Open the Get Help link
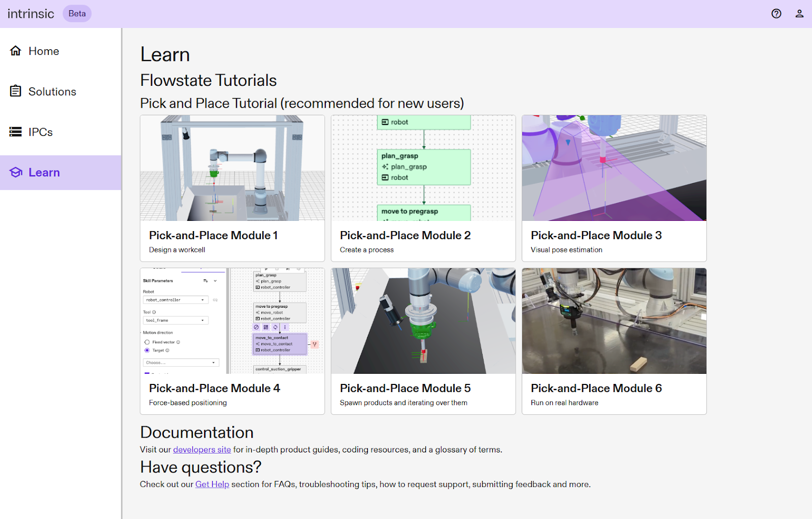 coord(212,484)
